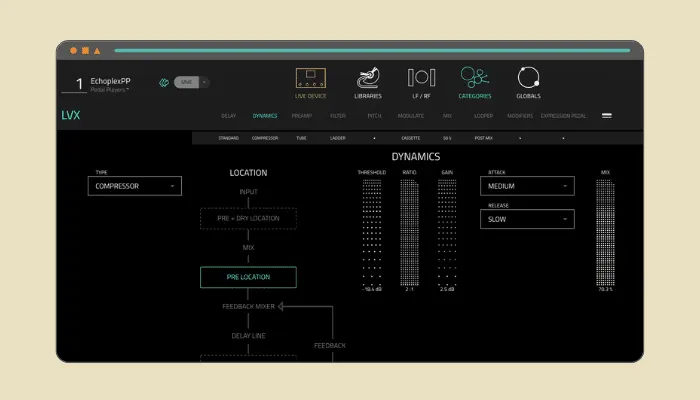The image size is (700, 400).
Task: Adjust the Mix dotted slider
Action: (x=605, y=232)
